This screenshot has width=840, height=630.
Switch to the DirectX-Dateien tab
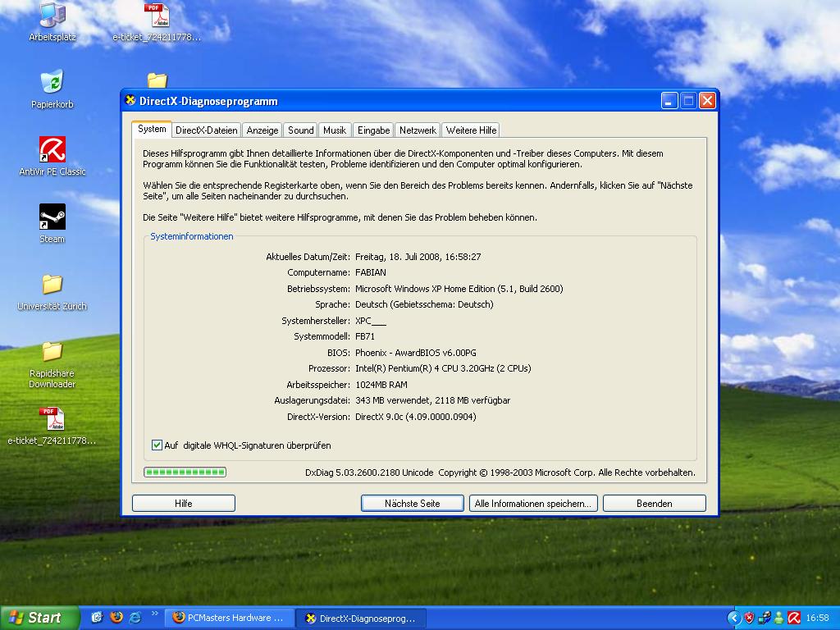click(x=206, y=130)
